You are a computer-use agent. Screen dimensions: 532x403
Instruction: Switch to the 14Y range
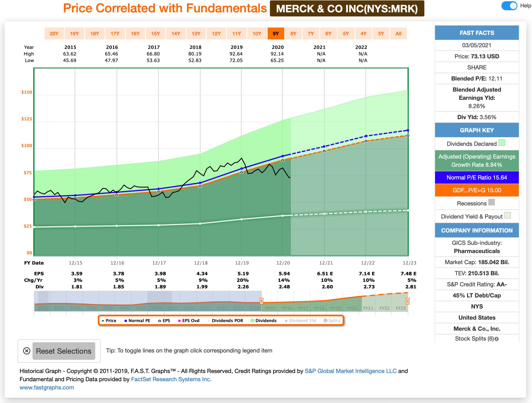tap(176, 33)
